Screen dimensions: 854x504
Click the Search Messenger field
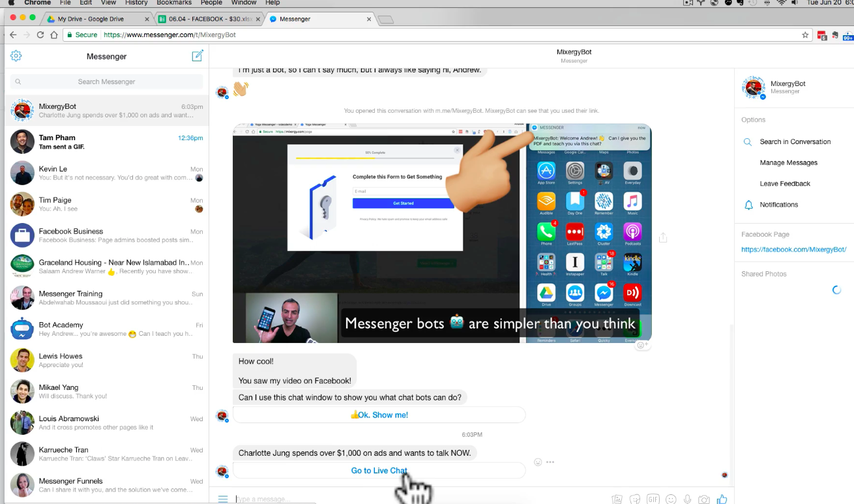[x=107, y=82]
